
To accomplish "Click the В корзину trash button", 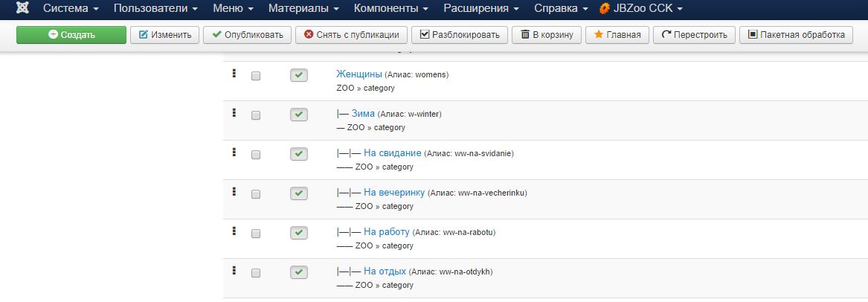I will point(547,35).
